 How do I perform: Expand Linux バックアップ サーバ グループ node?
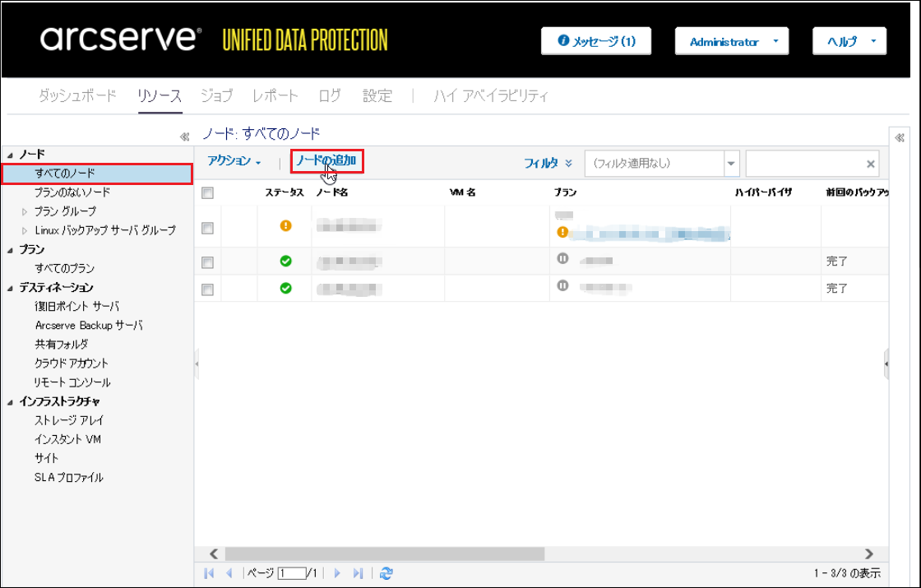(x=24, y=231)
